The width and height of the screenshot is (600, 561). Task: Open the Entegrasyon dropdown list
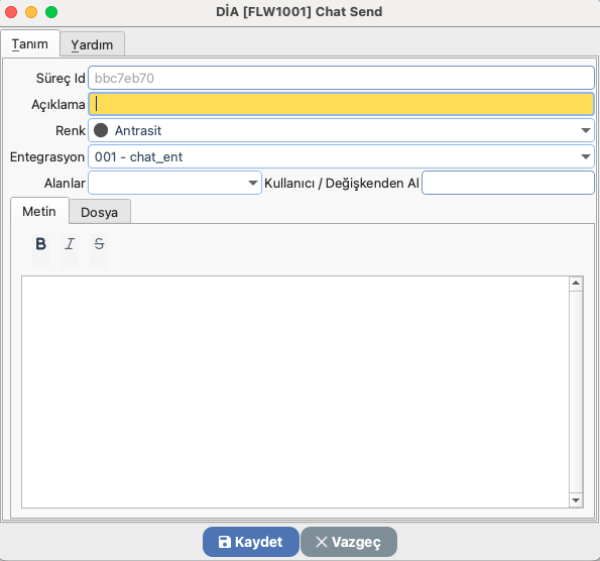585,157
